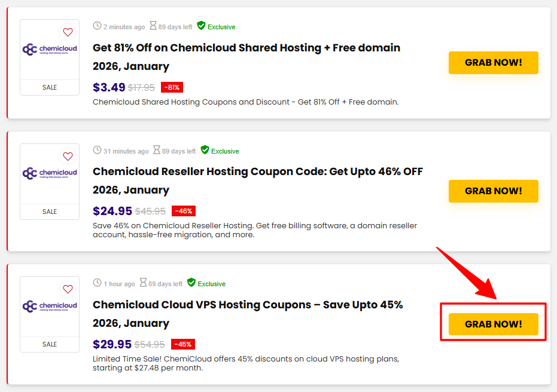Grab the Cloud VPS Hosting deal
Screen dimensions: 557x392
click(x=493, y=324)
